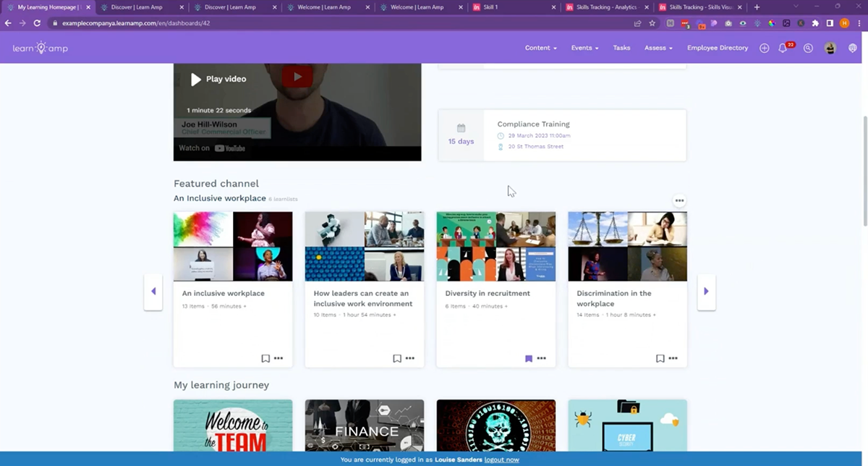Expand the Assess dropdown menu

pyautogui.click(x=658, y=48)
